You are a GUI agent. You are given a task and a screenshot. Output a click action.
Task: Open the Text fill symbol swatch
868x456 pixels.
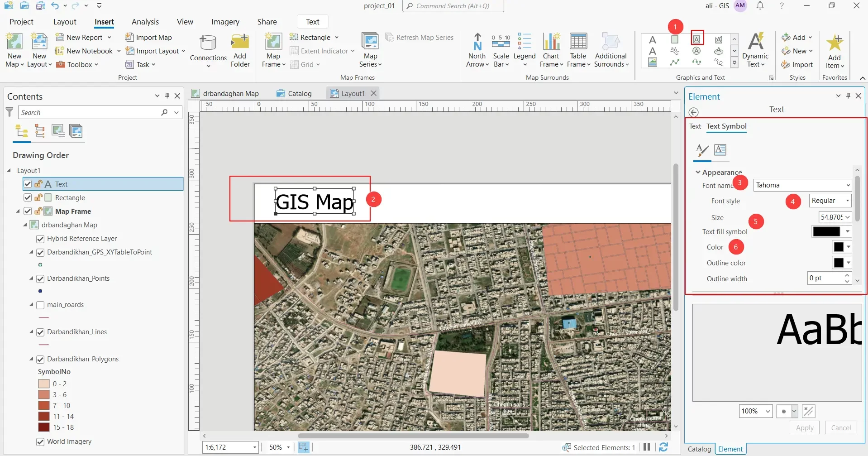click(831, 231)
